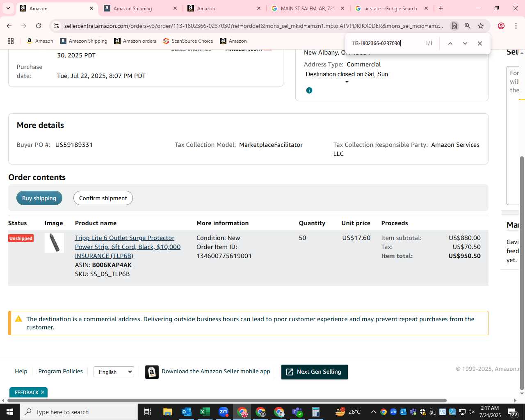525x420 pixels.
Task: Open the Chrome zoom magnifier icon
Action: coord(468,26)
